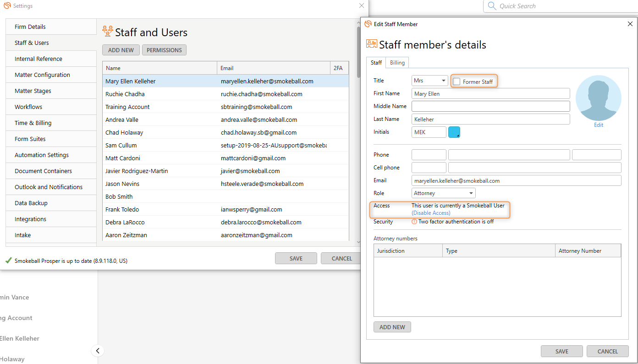This screenshot has width=638, height=364.
Task: Click the Jurisdiction column header
Action: click(408, 251)
